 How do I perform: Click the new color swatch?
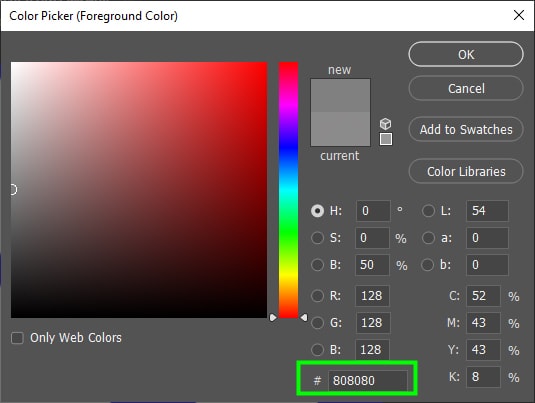(340, 95)
